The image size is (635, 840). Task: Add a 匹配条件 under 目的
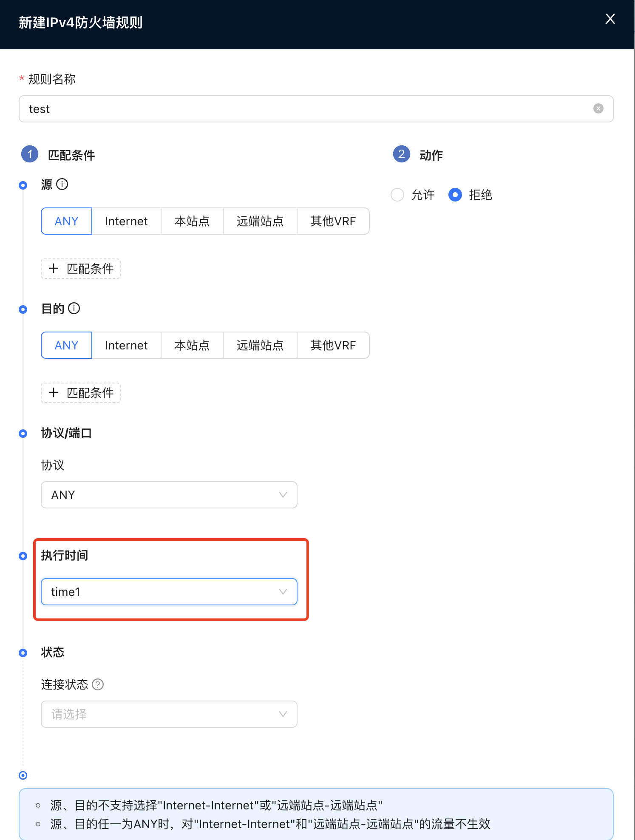[81, 393]
